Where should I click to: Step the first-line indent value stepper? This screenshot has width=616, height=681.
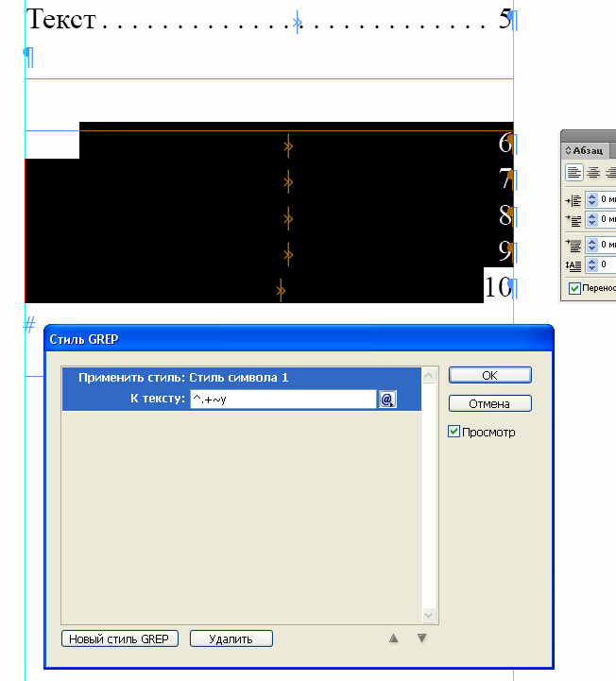click(591, 219)
